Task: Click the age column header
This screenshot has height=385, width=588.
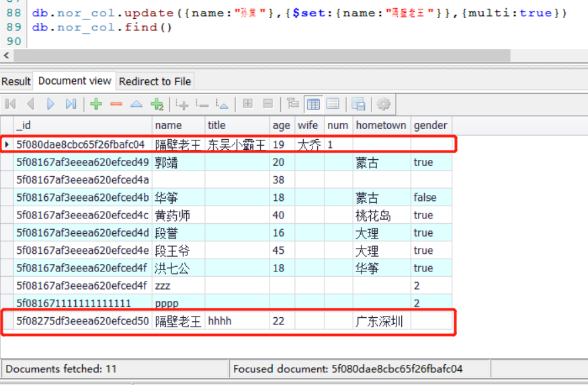Action: [282, 125]
